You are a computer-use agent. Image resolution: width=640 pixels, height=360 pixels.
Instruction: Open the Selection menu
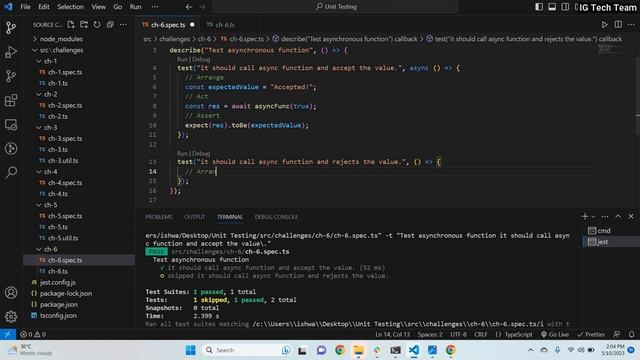click(70, 7)
